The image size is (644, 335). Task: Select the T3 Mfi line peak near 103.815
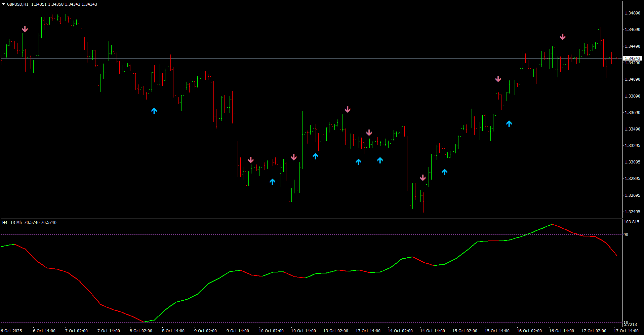click(552, 224)
